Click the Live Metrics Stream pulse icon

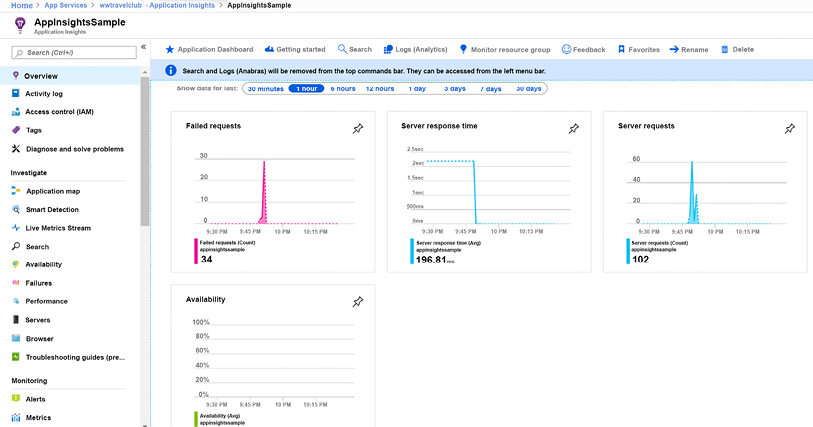16,228
